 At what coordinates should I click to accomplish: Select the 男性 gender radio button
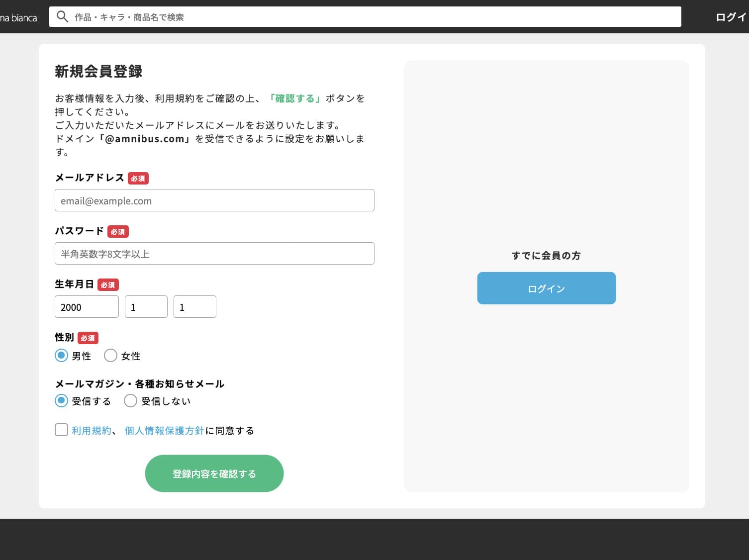coord(61,355)
